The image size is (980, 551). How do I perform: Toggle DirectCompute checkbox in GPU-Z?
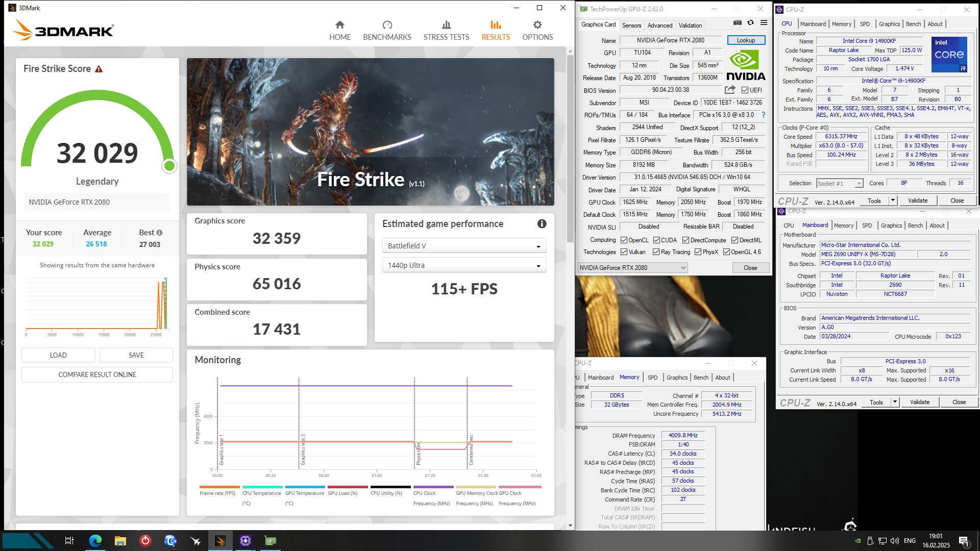point(686,240)
